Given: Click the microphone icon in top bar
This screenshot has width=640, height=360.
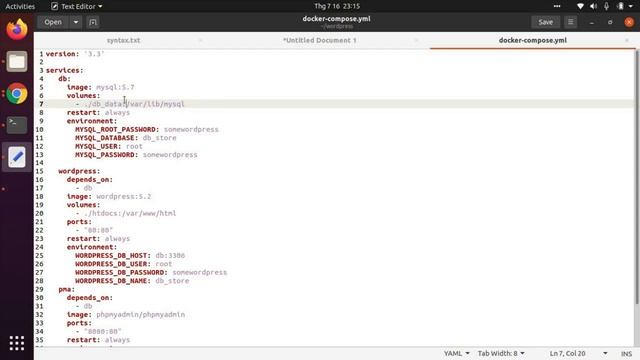Looking at the screenshot, I should [607, 6].
